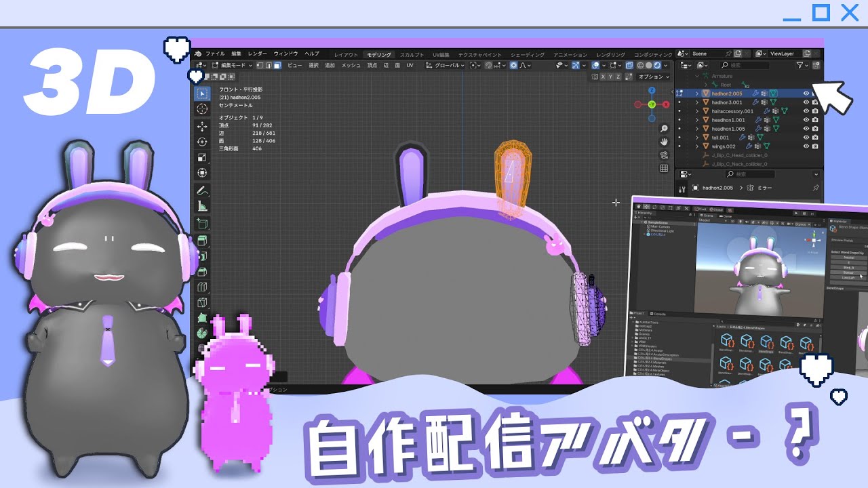The image size is (868, 488).
Task: Toggle visibility eye of hairaccessory.001
Action: (806, 111)
